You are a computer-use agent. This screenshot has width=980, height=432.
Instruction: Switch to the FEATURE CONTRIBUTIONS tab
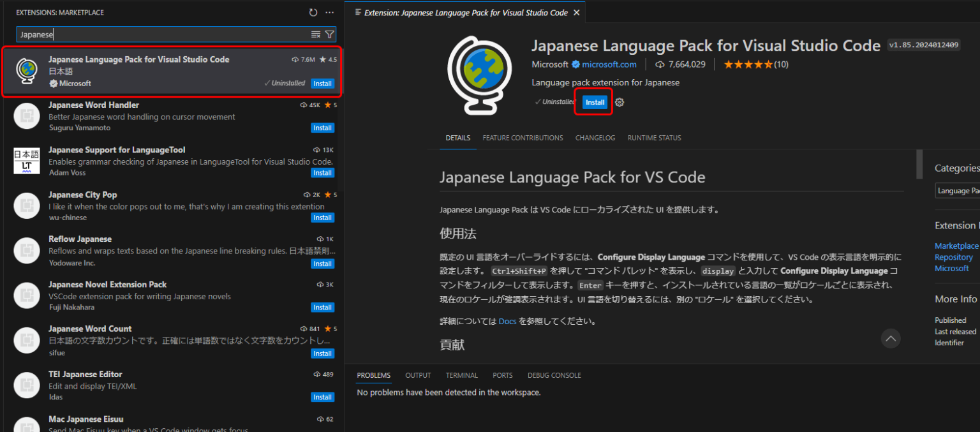(522, 138)
